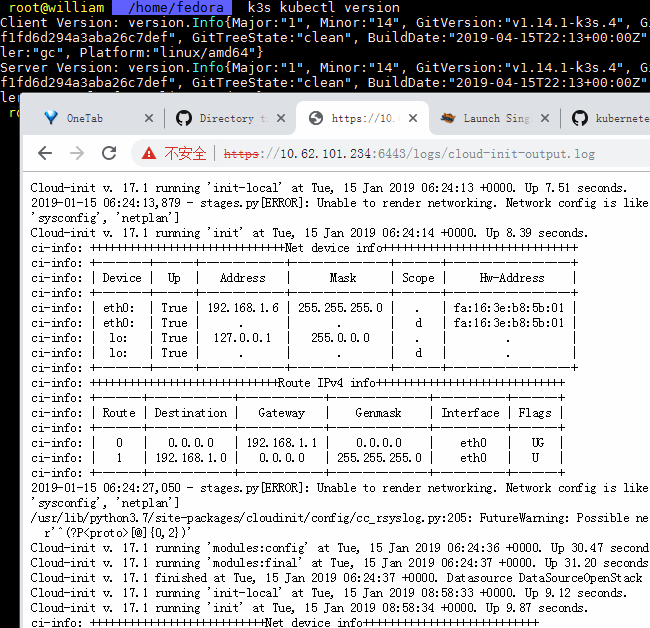Screen dimensions: 650x628
Task: Reload the cloud-init-output.log page
Action: [x=109, y=153]
